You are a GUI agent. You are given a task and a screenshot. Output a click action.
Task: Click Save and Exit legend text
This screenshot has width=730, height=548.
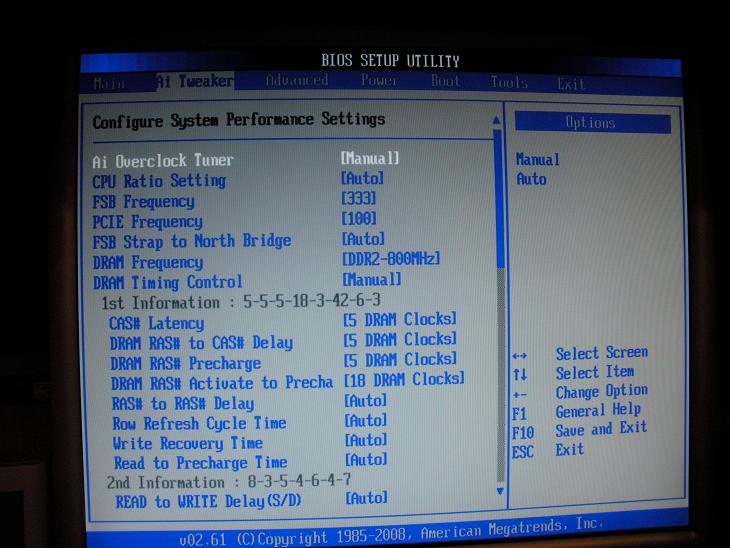click(601, 429)
